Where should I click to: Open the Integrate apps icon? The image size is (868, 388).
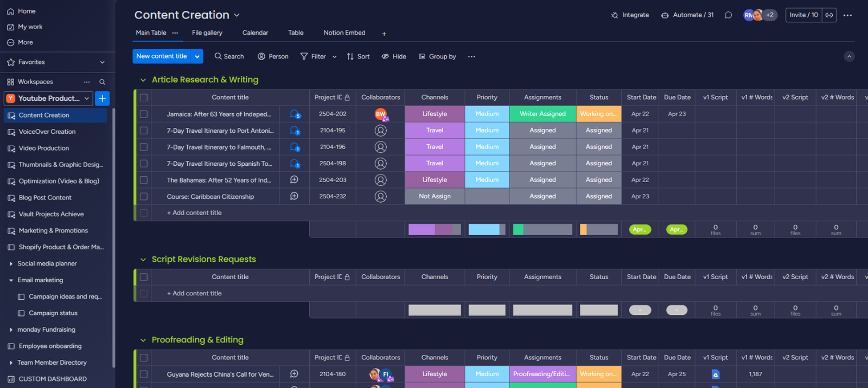coord(615,15)
